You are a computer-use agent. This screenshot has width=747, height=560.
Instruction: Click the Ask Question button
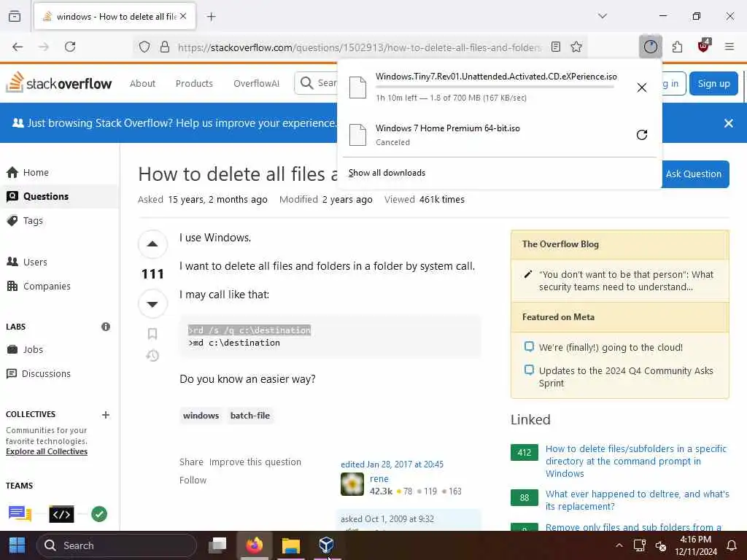694,174
